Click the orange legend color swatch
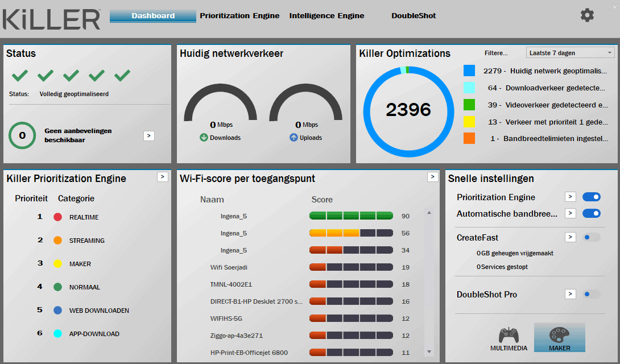Image resolution: width=620 pixels, height=364 pixels. [469, 139]
